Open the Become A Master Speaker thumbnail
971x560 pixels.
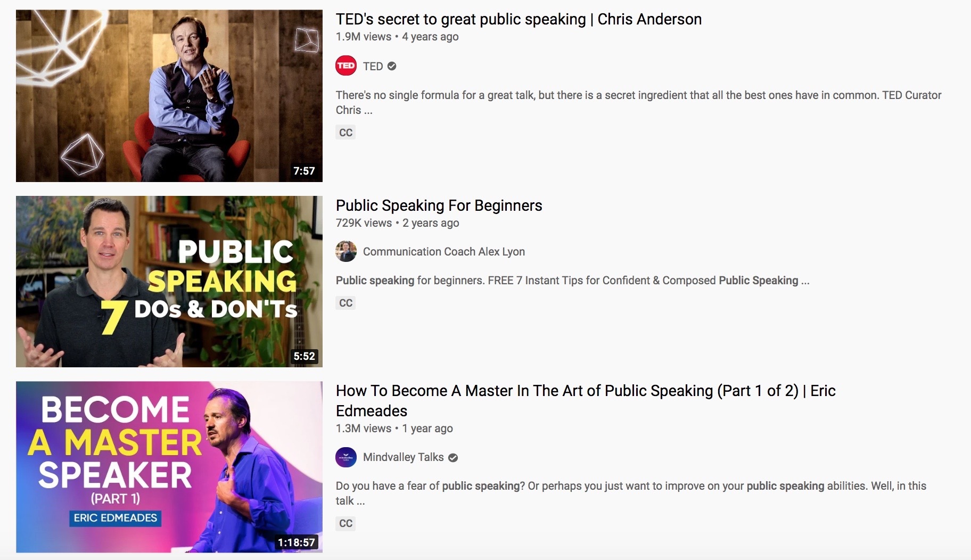tap(169, 467)
